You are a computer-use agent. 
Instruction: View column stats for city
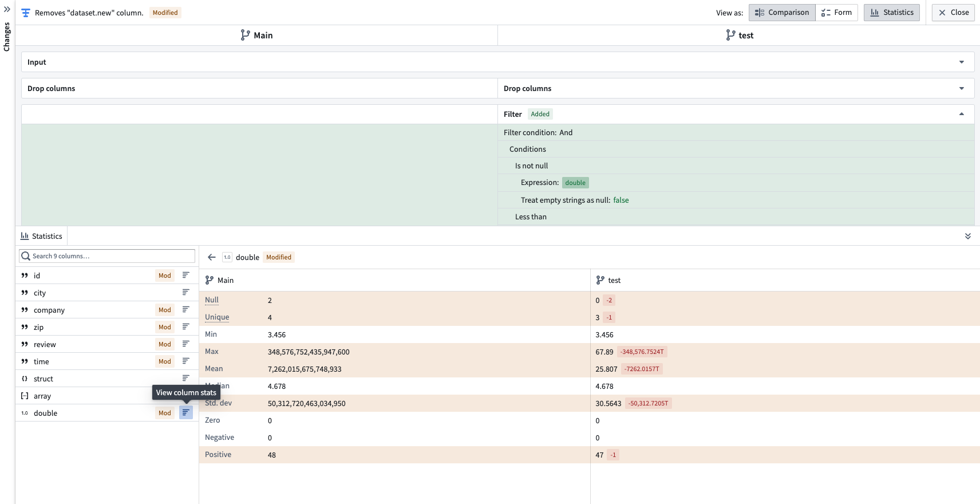185,293
